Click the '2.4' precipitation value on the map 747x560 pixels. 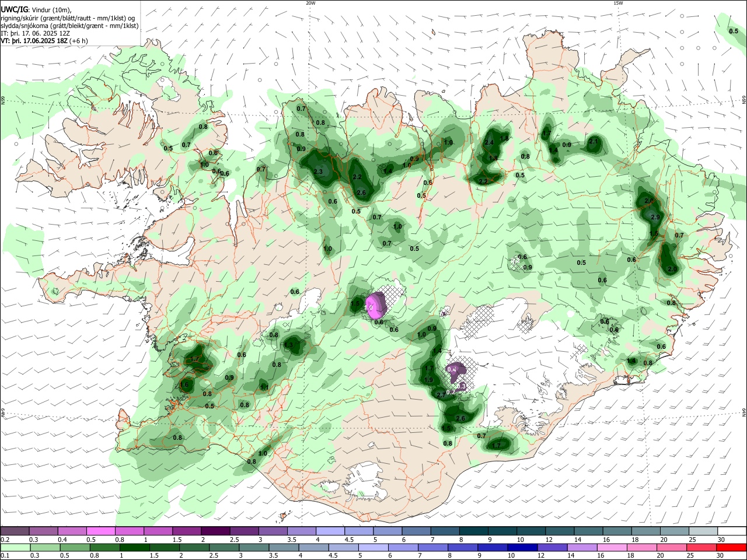[x=489, y=143]
